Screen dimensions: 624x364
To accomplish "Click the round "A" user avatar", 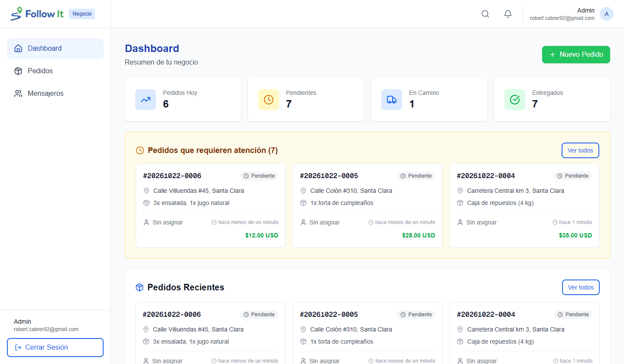I will [x=607, y=14].
